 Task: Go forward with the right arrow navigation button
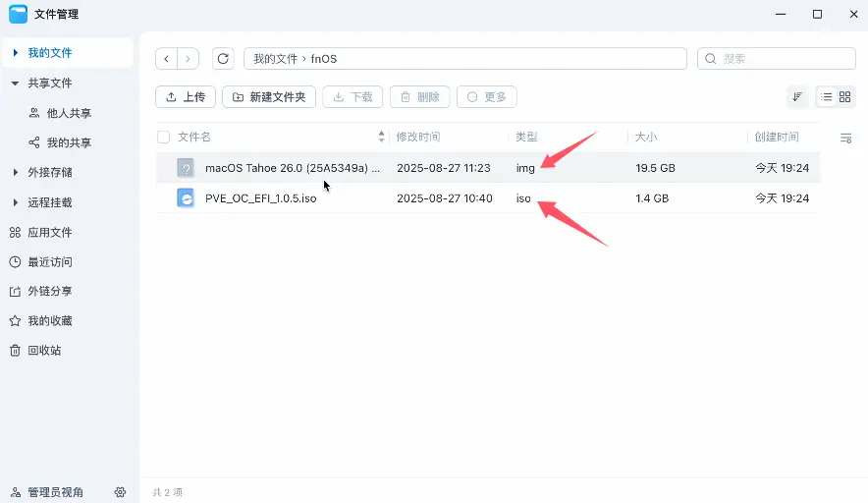189,59
